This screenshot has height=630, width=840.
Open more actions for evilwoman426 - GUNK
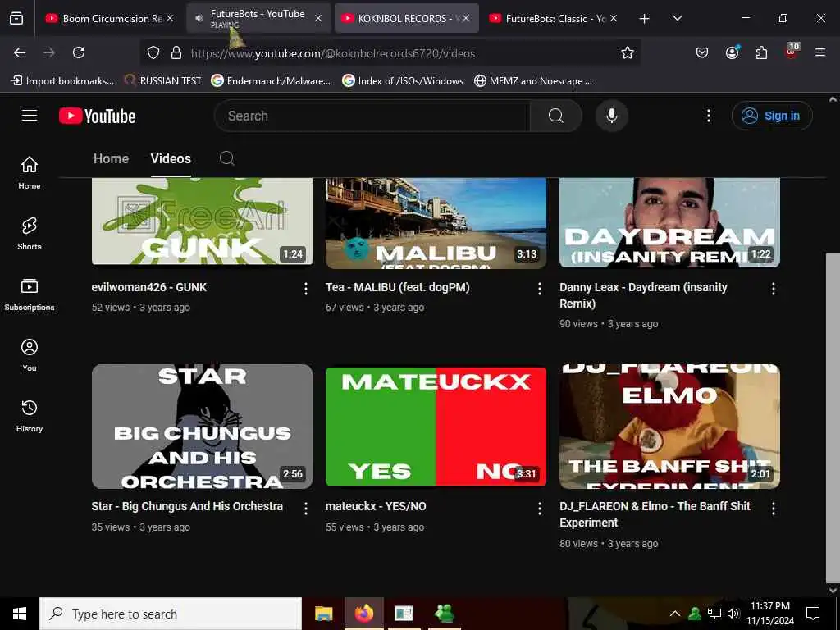click(306, 289)
